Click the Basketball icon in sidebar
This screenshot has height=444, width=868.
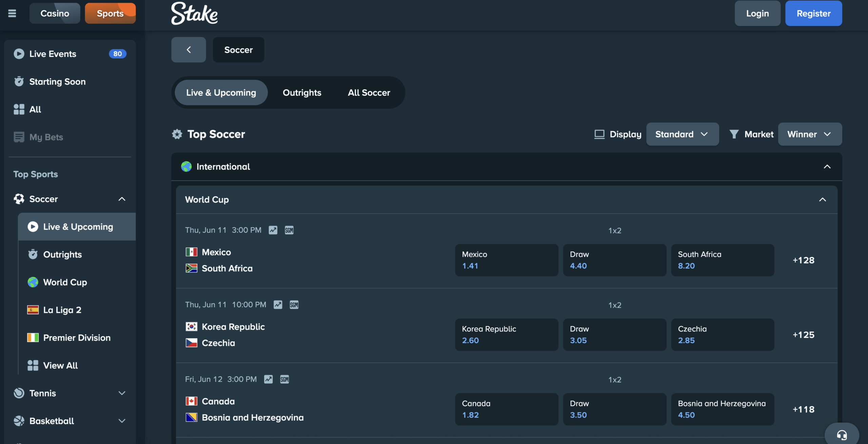[x=19, y=421]
